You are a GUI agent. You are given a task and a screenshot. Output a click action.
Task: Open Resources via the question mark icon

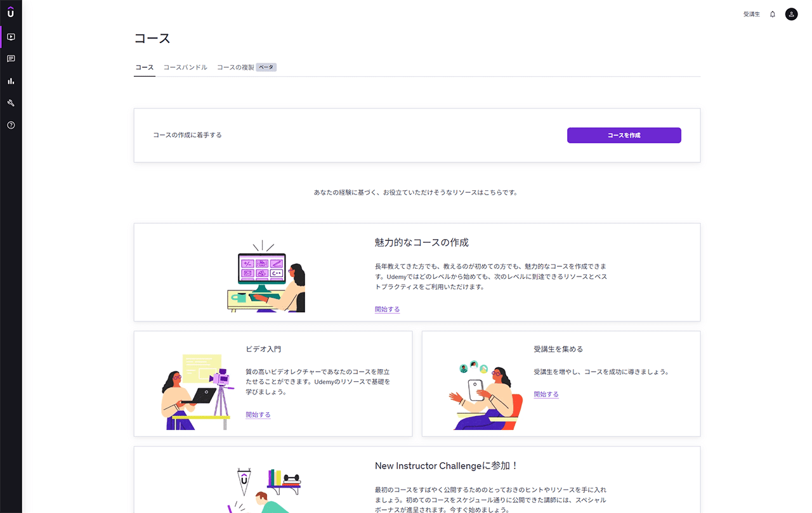tap(11, 125)
